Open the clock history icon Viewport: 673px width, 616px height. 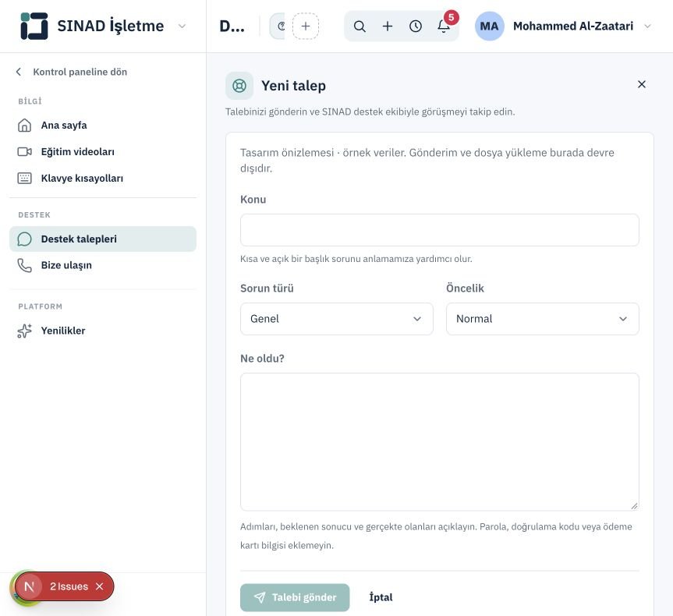point(416,27)
